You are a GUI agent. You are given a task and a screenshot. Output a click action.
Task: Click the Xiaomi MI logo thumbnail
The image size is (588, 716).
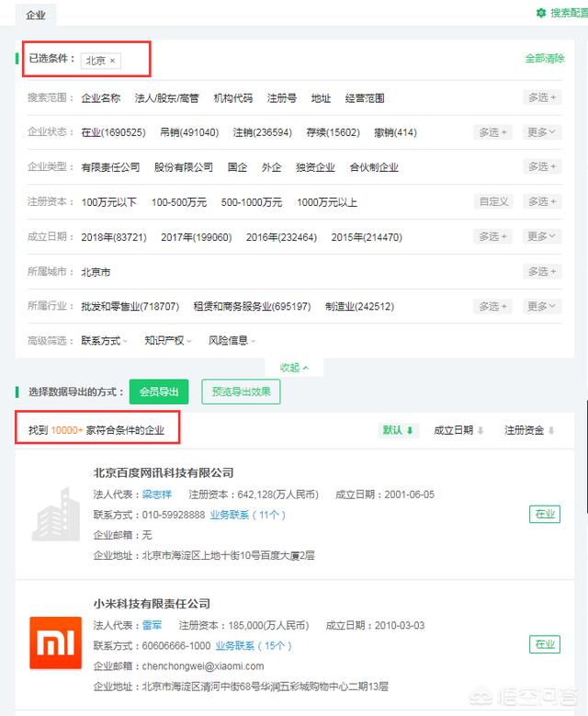pos(56,643)
